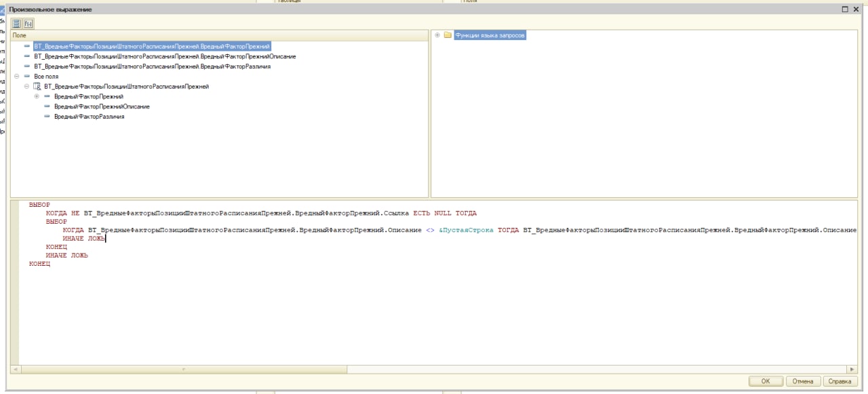
Task: Click the f(x) functions toolbar icon
Action: tap(28, 23)
